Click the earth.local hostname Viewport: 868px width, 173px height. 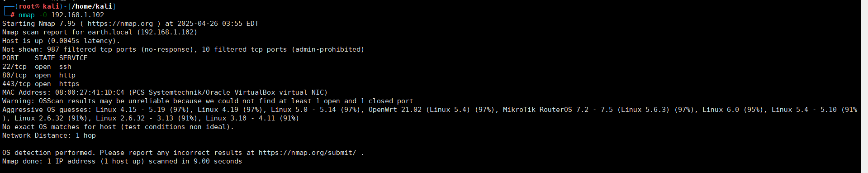point(110,32)
